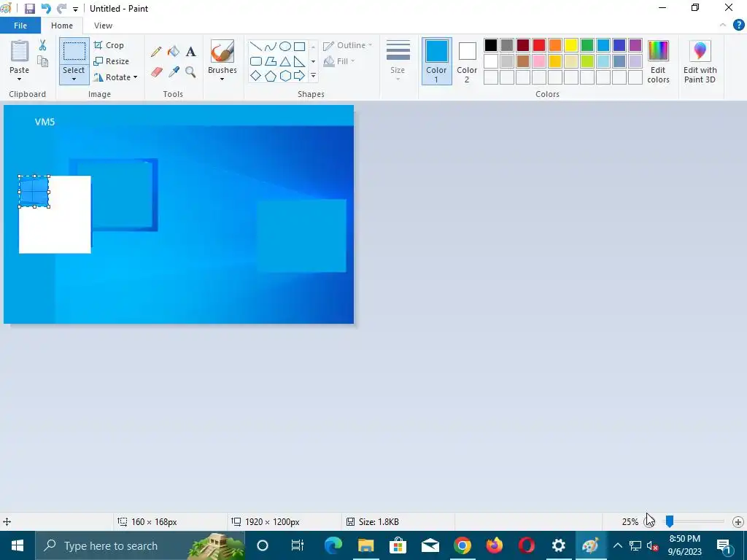Click Edit with Paint 3D
The width and height of the screenshot is (747, 560).
700,62
